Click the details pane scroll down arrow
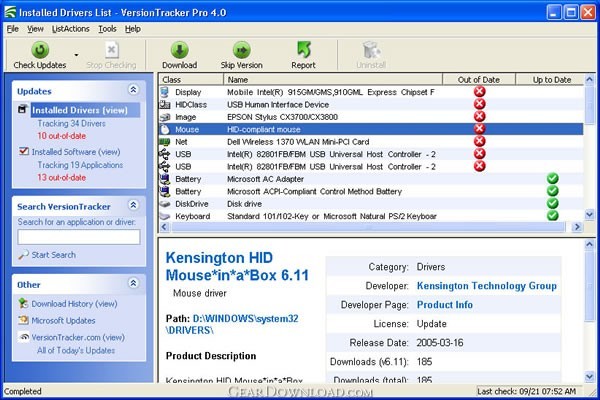Screen dimensions: 600x400 (590, 377)
